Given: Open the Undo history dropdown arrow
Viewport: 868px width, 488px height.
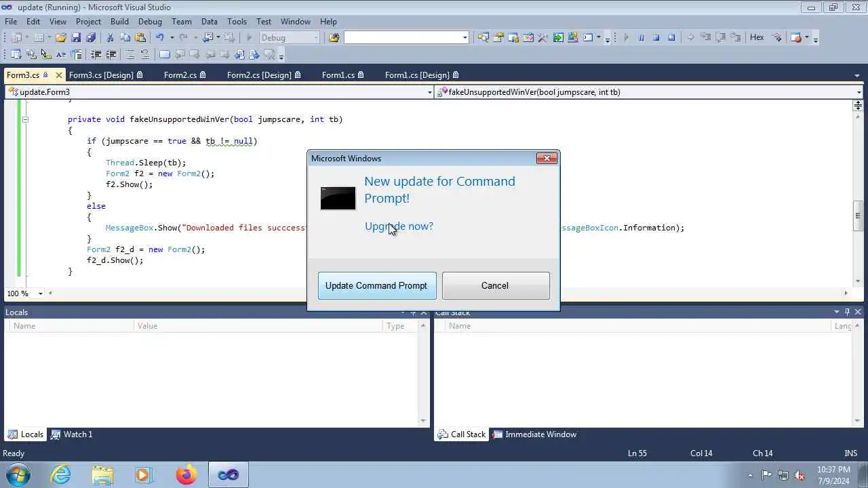Looking at the screenshot, I should pos(172,38).
